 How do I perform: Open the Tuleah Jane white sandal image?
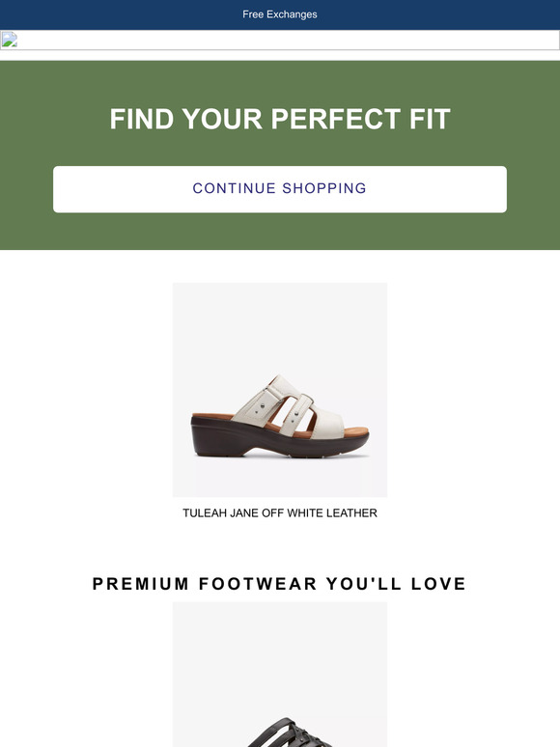280,390
